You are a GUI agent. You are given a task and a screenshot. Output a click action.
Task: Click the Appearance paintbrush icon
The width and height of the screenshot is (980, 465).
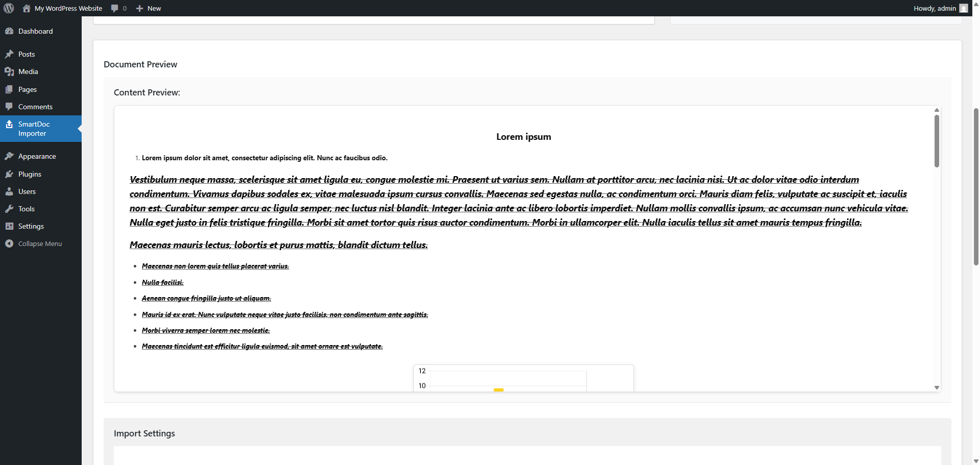[9, 156]
